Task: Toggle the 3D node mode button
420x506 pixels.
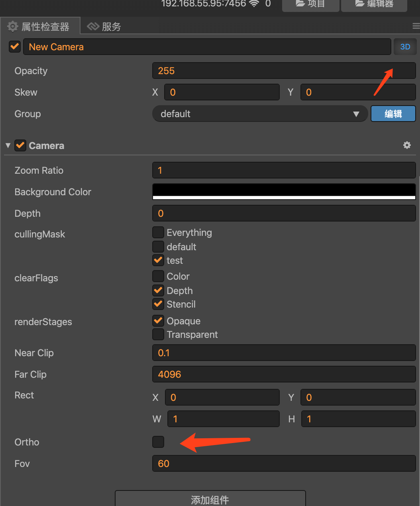Action: [x=405, y=47]
